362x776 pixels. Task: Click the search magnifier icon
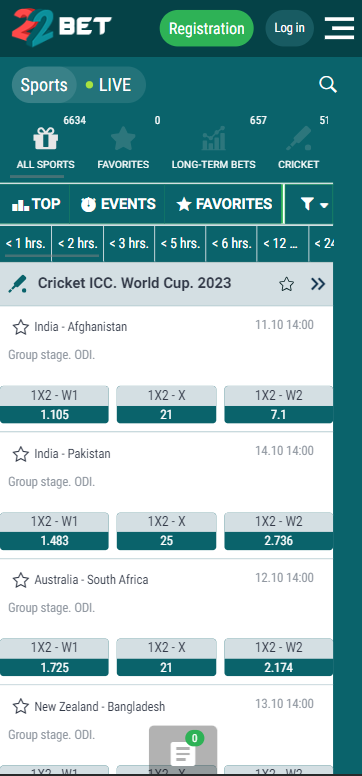click(x=328, y=85)
